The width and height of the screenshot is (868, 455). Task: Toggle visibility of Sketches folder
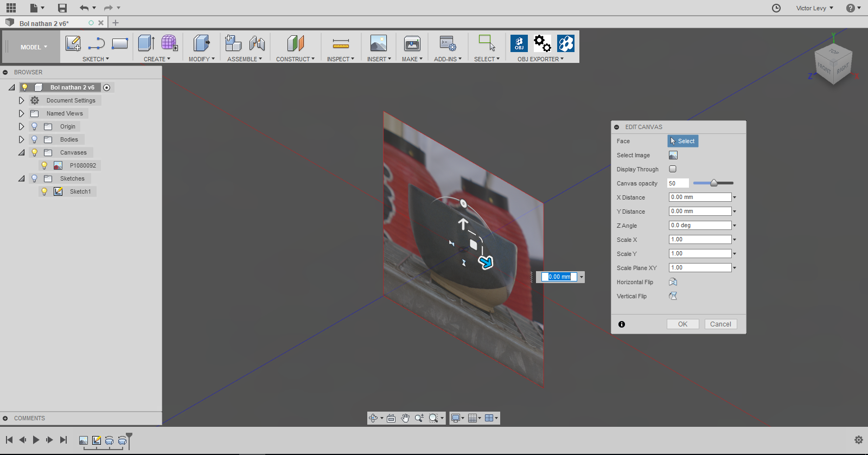click(34, 178)
